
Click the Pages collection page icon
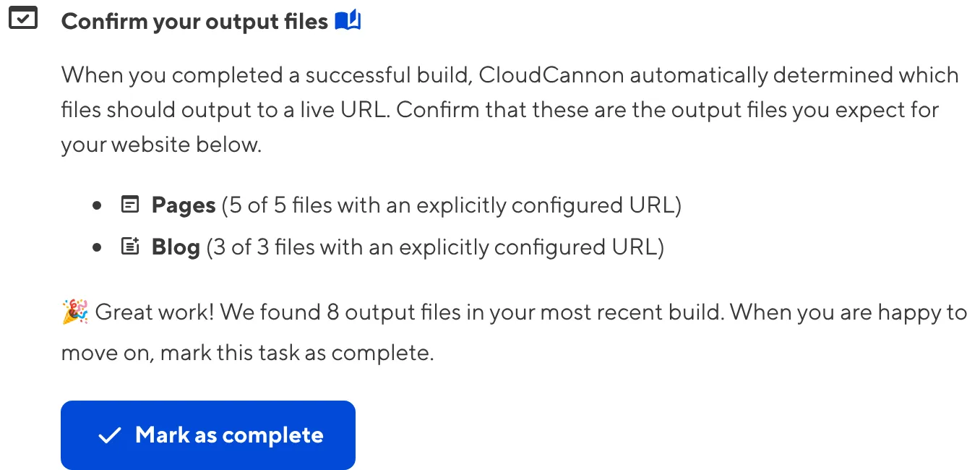pos(129,204)
